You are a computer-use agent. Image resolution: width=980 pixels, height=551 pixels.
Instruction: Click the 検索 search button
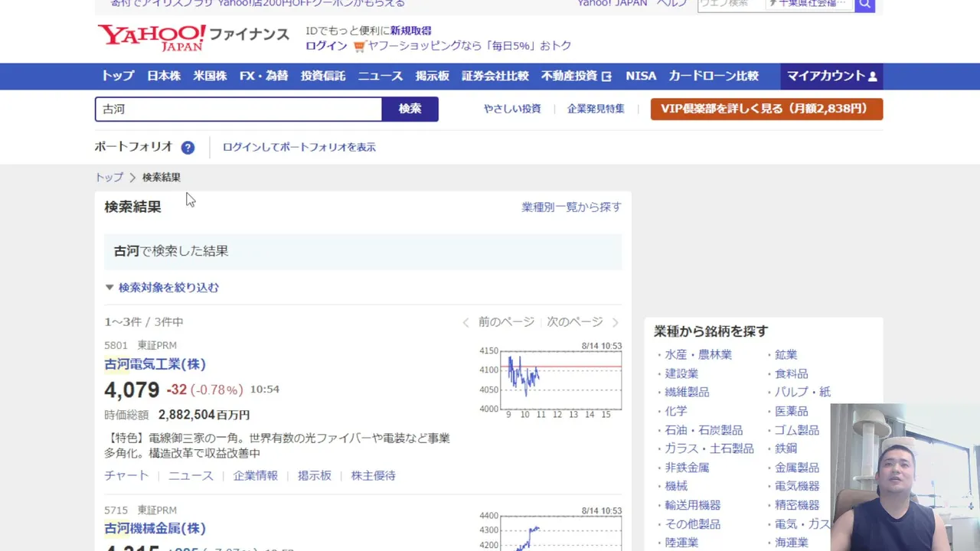tap(410, 109)
